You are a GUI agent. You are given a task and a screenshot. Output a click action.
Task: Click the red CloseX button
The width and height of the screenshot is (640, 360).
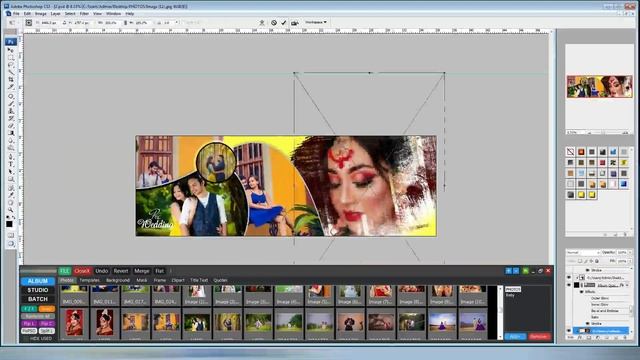82,271
